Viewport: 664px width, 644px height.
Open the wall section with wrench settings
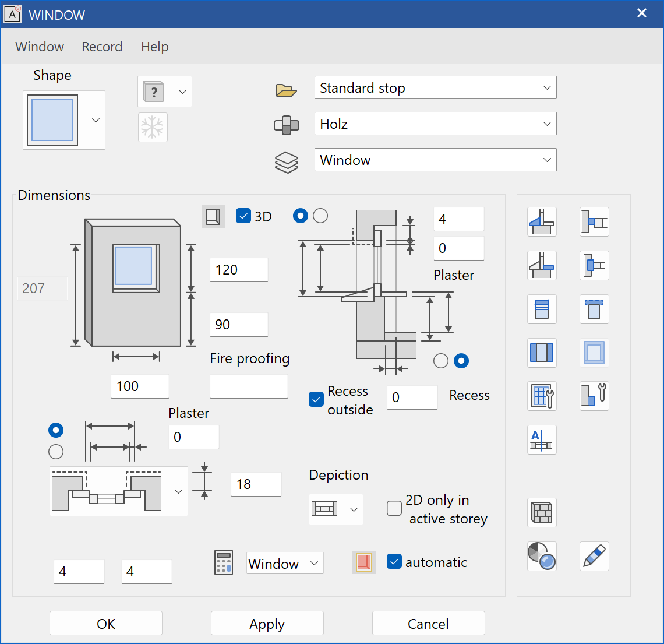(x=594, y=396)
